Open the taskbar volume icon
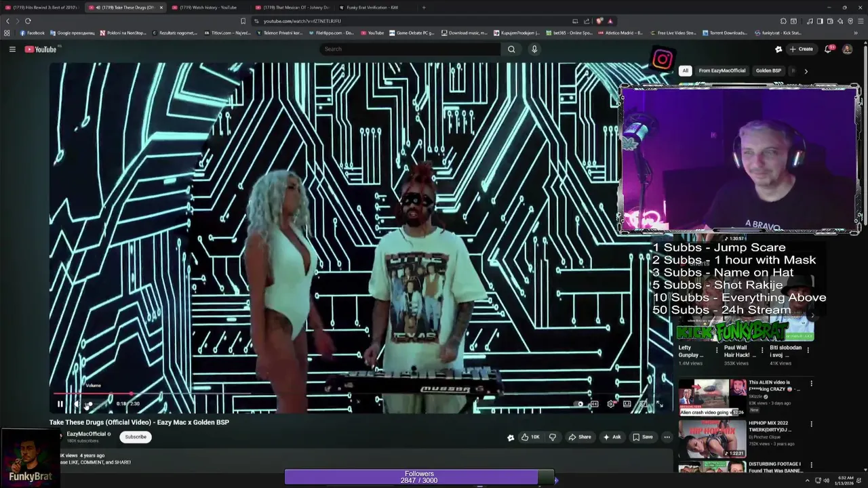 tap(826, 481)
